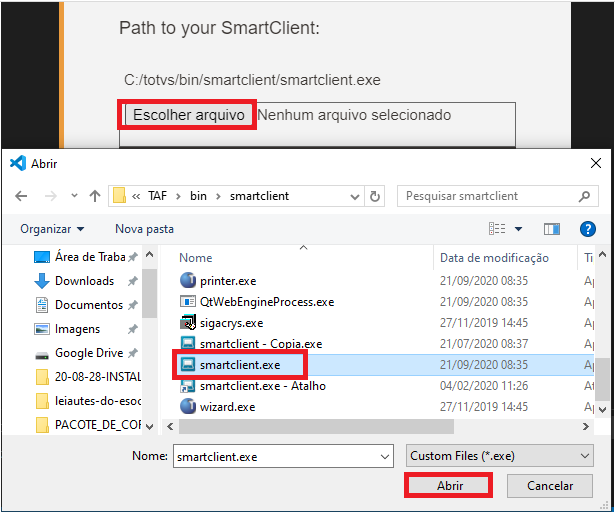Sort by the Nome column header
The image size is (615, 514).
195,258
